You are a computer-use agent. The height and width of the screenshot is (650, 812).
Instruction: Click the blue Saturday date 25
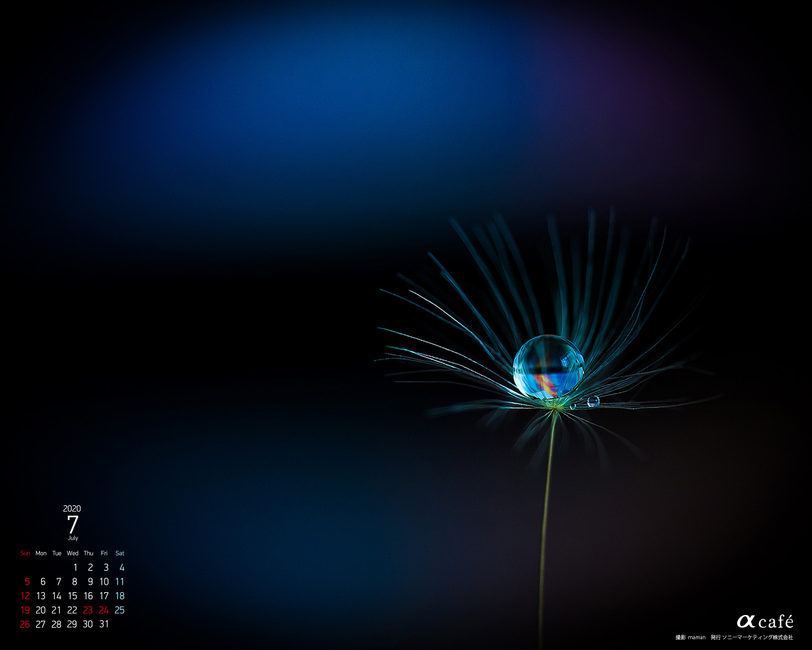[120, 610]
